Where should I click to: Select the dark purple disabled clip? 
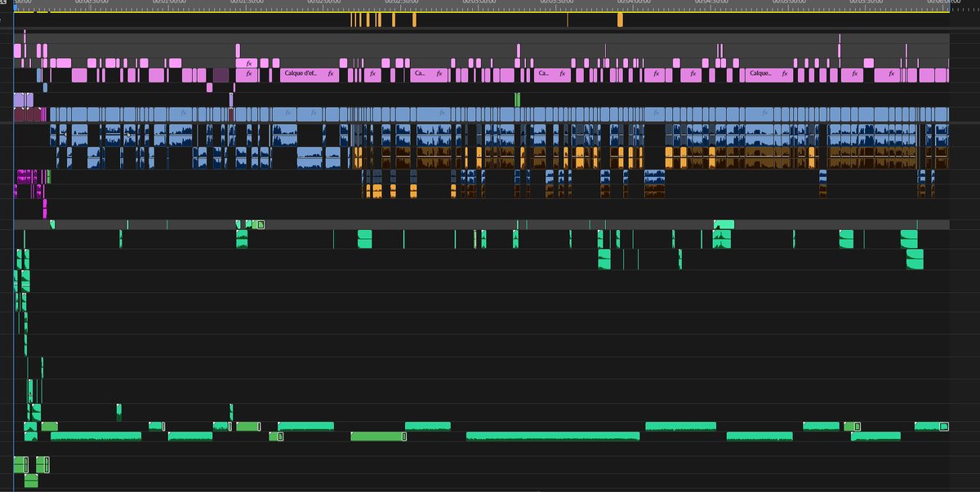220,75
